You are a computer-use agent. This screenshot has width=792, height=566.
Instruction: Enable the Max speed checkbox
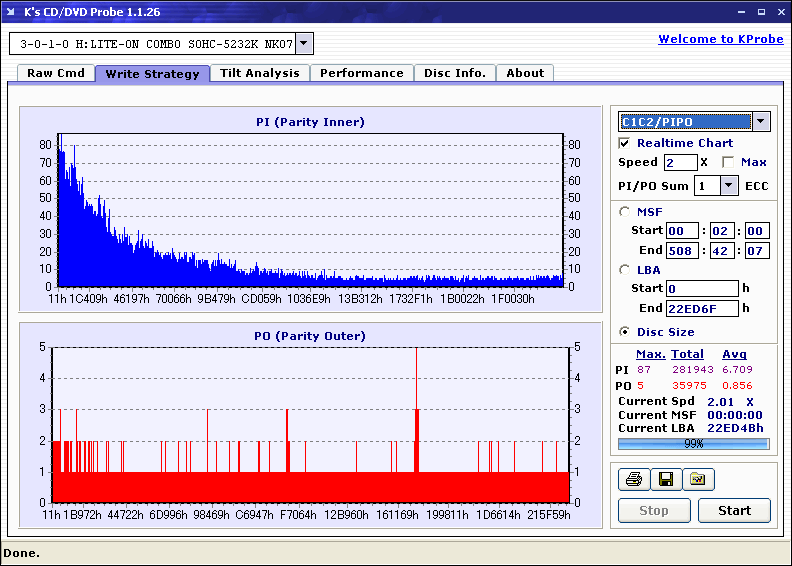(728, 162)
